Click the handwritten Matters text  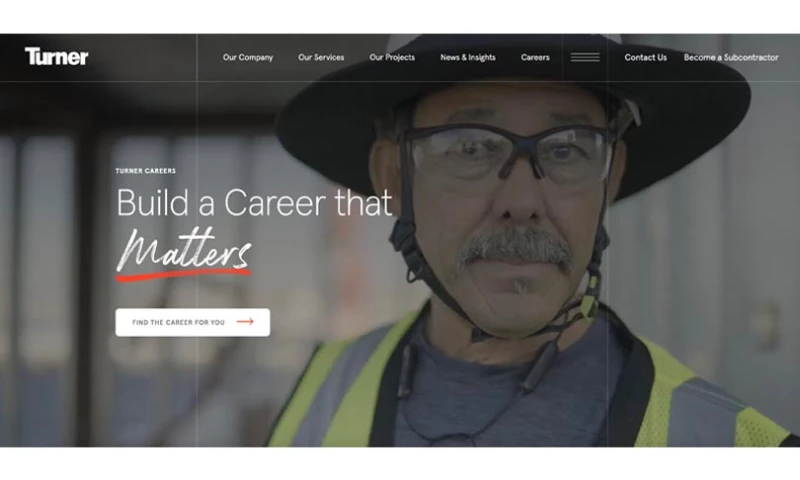pyautogui.click(x=184, y=248)
